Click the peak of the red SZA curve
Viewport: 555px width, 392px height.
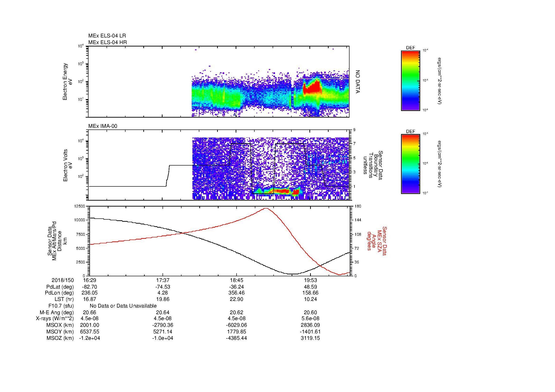coord(266,208)
